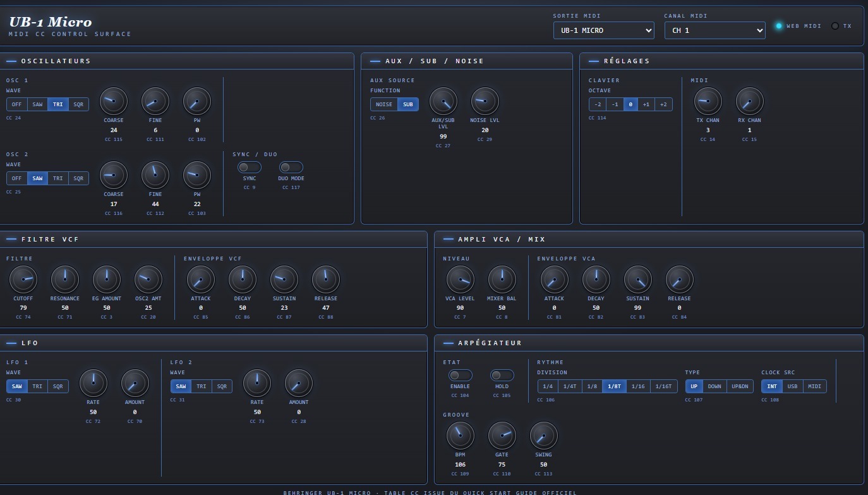Click the OSC 1 Coarse knob
868x495 pixels.
[x=114, y=101]
